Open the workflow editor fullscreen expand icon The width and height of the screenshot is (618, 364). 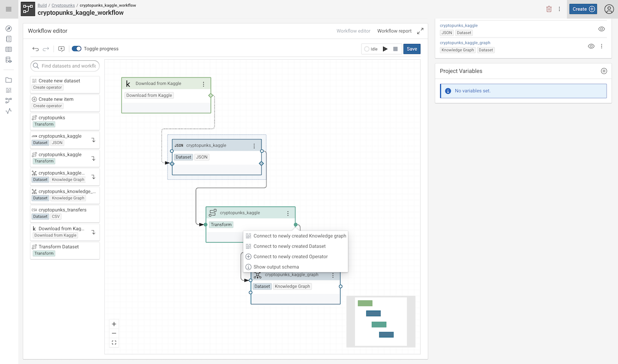click(420, 31)
